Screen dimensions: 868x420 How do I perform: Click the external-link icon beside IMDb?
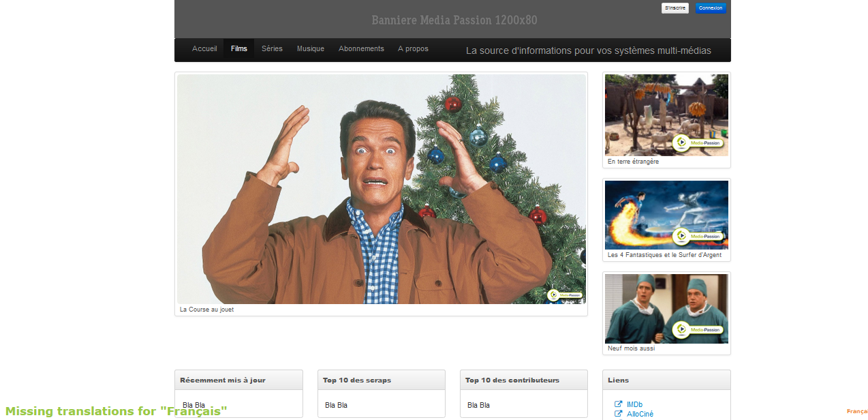click(x=619, y=404)
